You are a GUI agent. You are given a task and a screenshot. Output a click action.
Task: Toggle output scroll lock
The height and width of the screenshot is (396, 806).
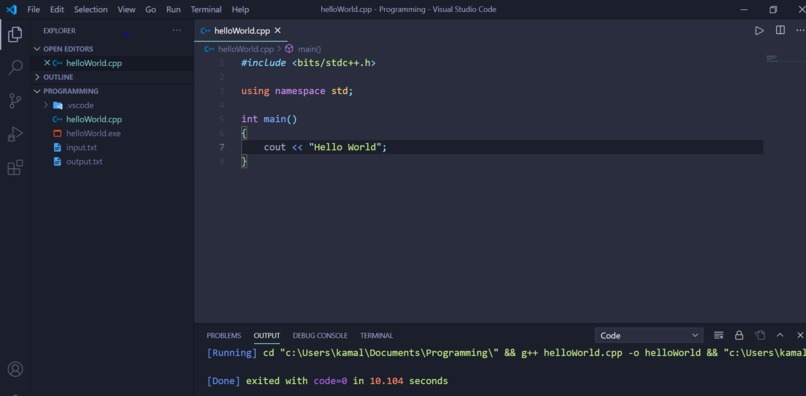739,335
